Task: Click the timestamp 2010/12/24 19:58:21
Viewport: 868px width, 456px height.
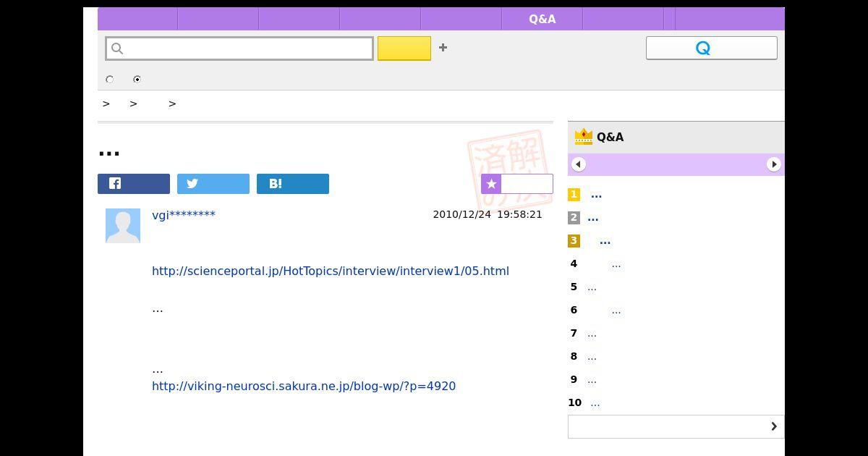Action: 488,214
